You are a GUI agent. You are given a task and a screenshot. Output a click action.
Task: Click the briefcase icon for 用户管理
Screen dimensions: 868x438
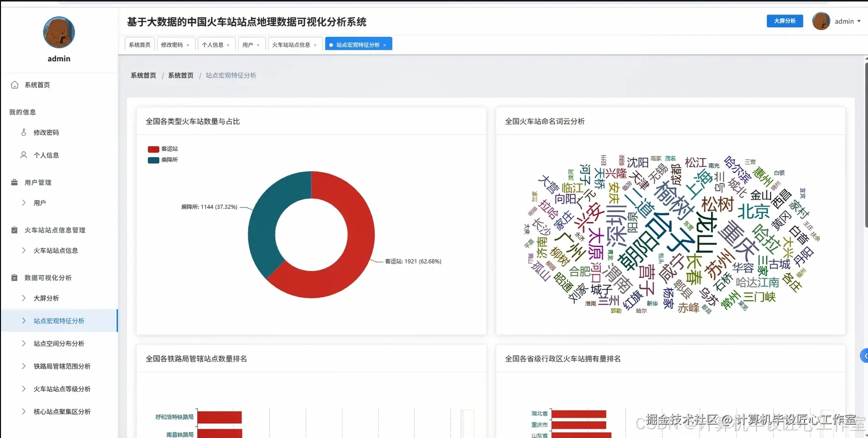(x=14, y=182)
